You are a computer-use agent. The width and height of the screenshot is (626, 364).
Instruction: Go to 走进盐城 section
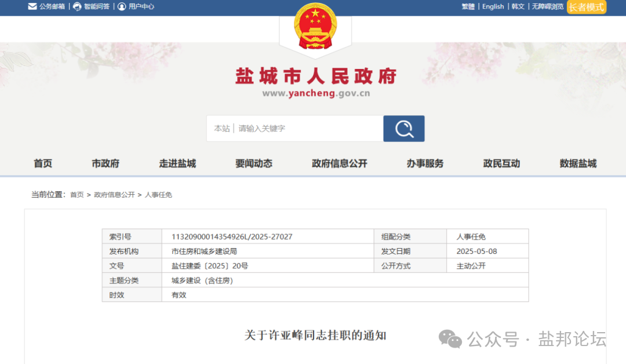(177, 163)
